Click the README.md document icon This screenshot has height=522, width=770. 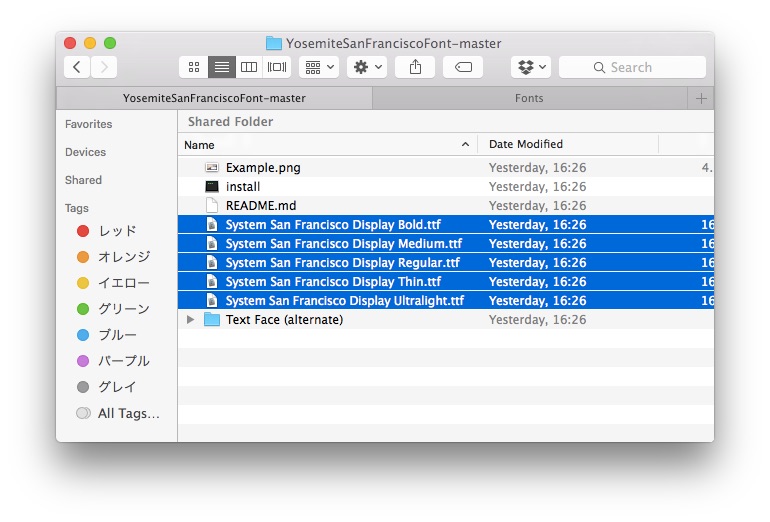point(212,206)
